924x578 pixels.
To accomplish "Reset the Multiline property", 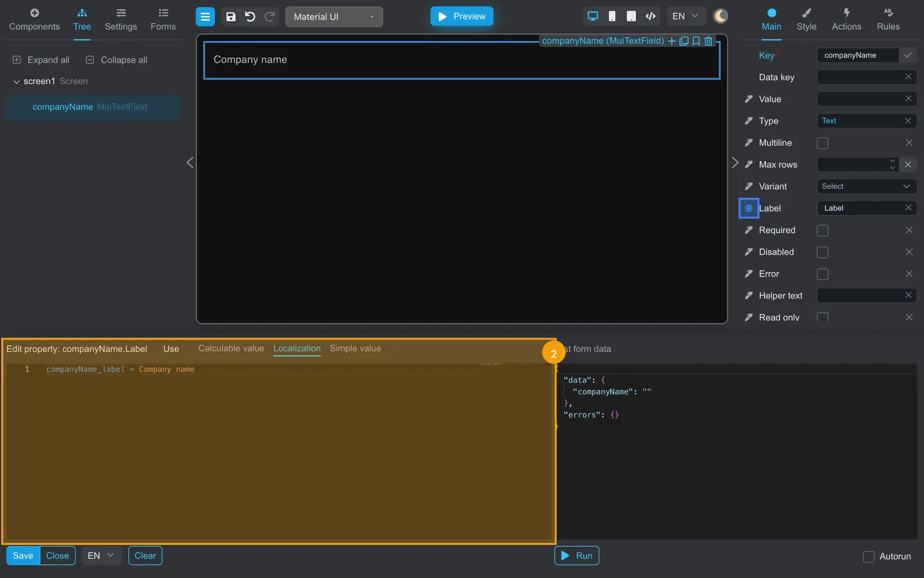I will point(909,143).
